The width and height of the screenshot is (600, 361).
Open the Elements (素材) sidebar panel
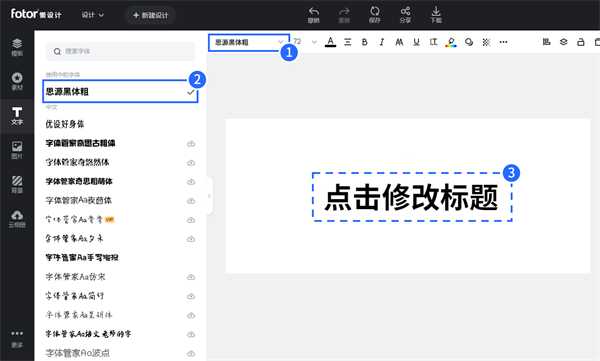point(17,82)
